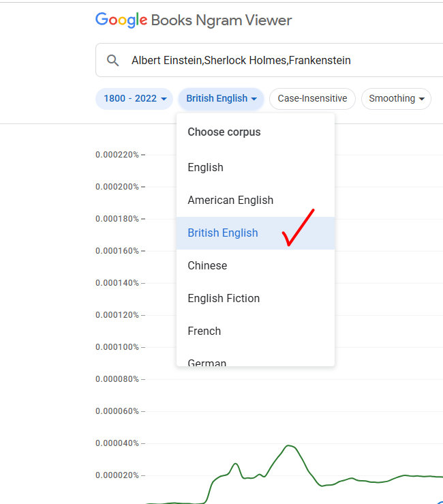Click the search magnifier icon
The width and height of the screenshot is (443, 504).
coord(112,60)
